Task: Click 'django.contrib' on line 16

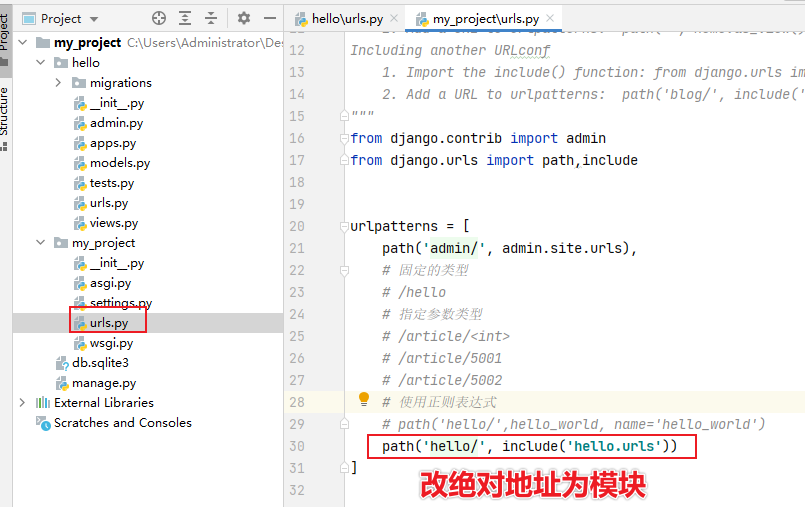Action: point(446,139)
